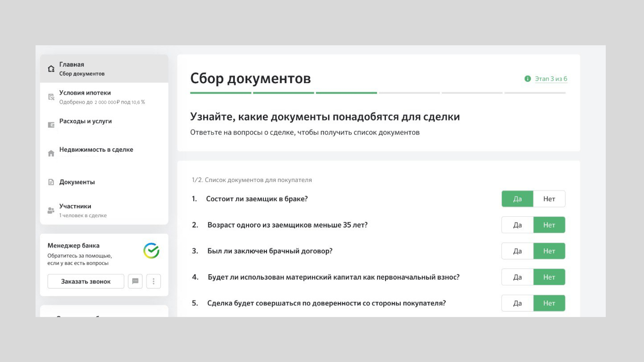Choose Да for age under 35 question

pos(517,225)
